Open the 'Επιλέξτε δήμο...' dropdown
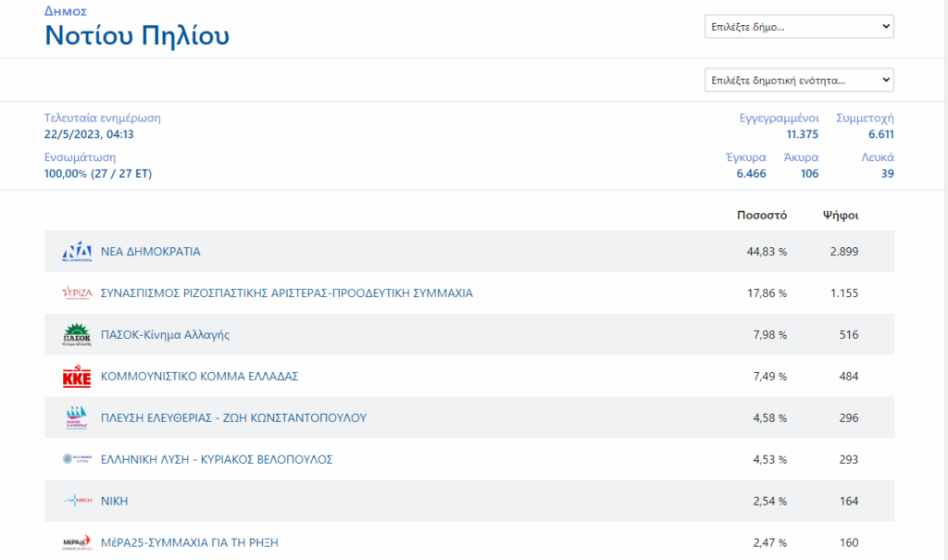Screen dimensions: 948x560 pos(798,27)
